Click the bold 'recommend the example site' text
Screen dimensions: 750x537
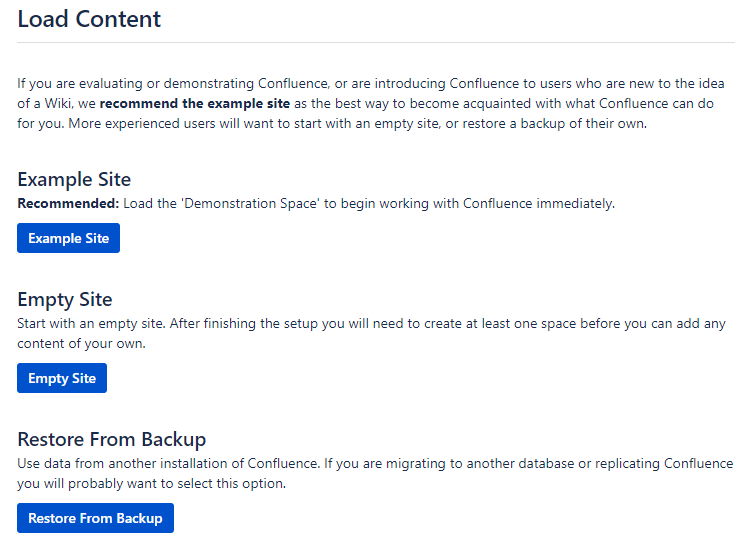tap(195, 103)
